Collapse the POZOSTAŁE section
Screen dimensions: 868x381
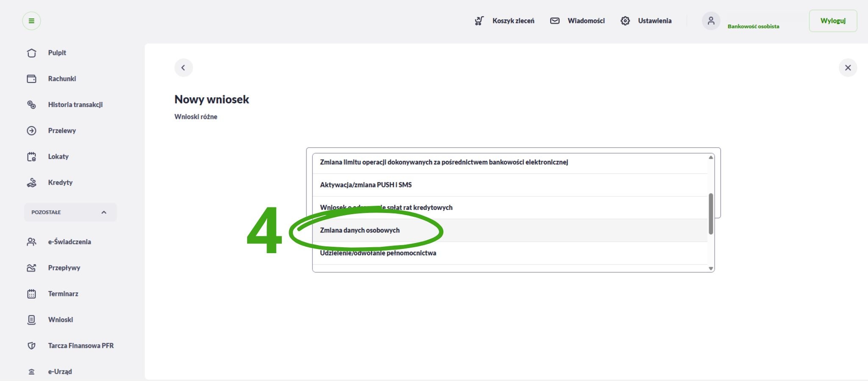point(70,212)
